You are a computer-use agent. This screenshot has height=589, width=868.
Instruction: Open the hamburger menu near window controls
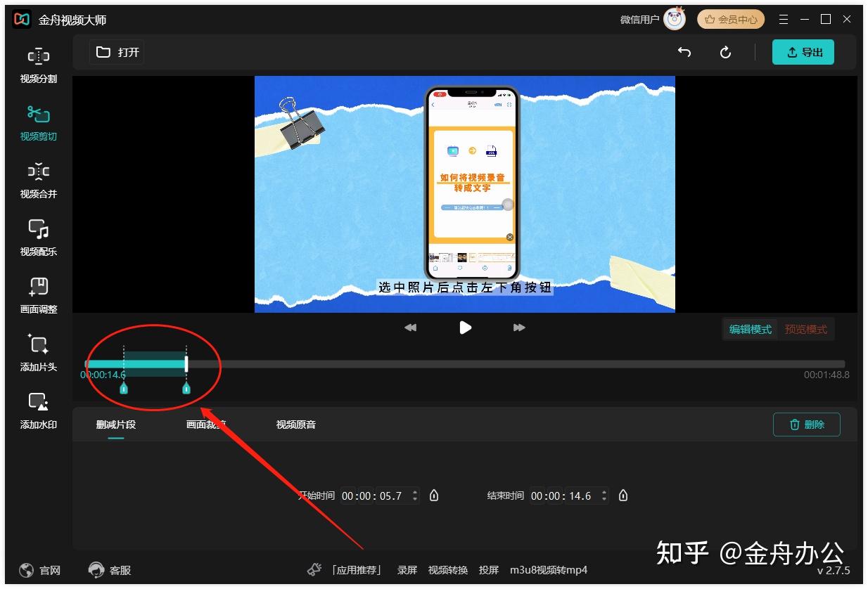pos(784,19)
